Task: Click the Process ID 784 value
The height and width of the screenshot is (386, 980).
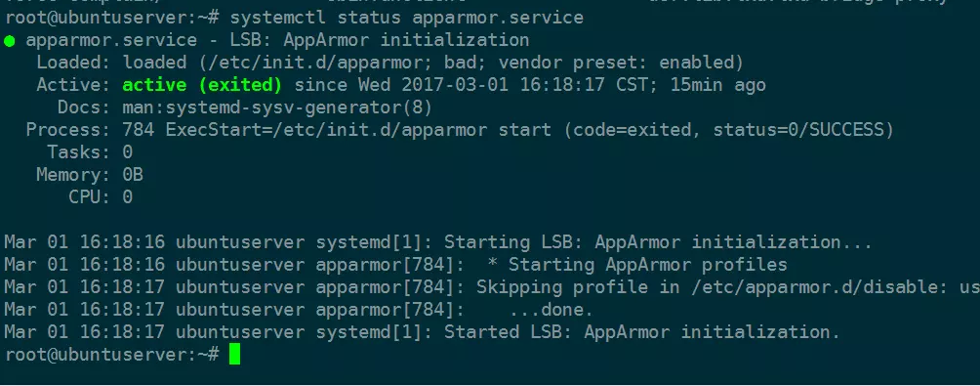Action: (139, 130)
